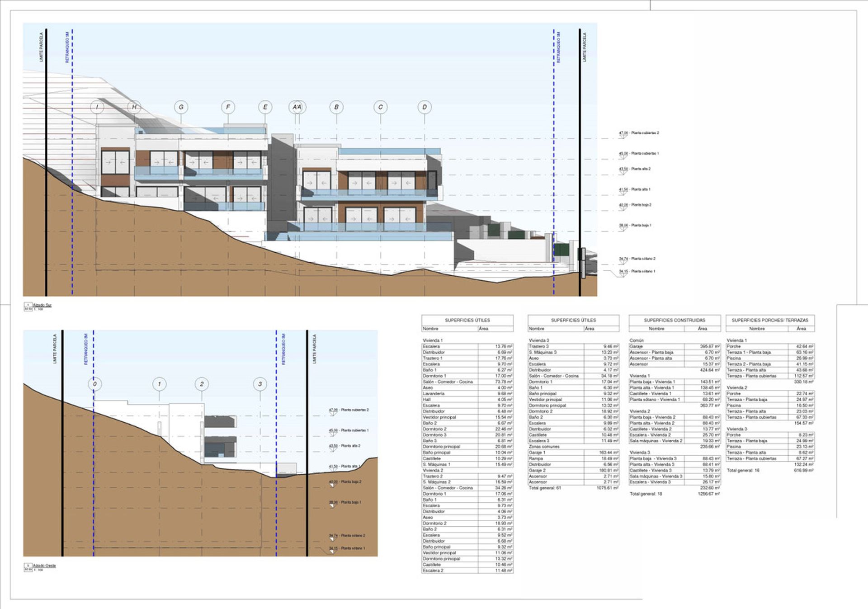Click grid bubble 'I' in south elevation
The image size is (868, 609).
point(97,107)
